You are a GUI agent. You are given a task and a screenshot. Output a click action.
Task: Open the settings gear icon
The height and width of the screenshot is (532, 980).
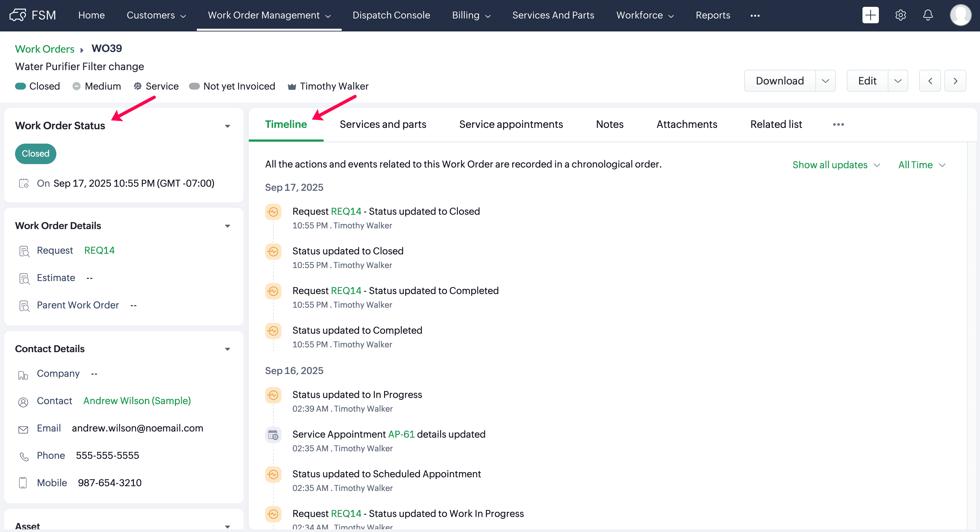tap(900, 15)
